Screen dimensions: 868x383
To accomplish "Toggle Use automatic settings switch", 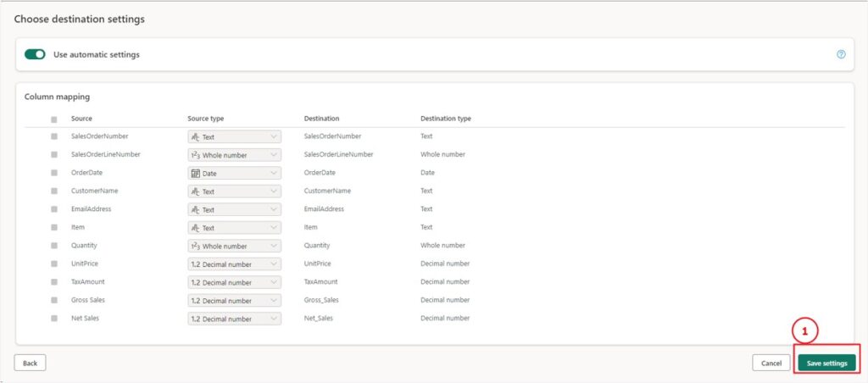I will click(x=35, y=54).
